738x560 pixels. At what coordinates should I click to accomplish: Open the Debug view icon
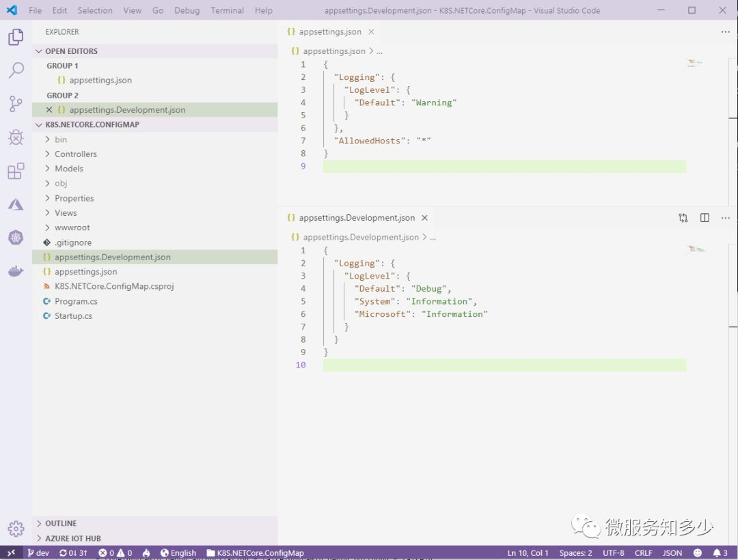click(x=16, y=137)
